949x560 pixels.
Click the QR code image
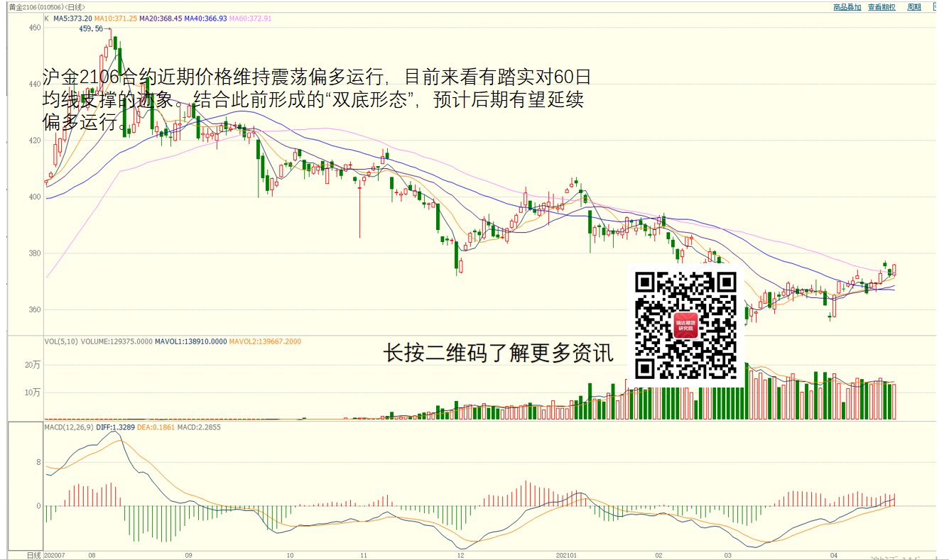coord(685,324)
